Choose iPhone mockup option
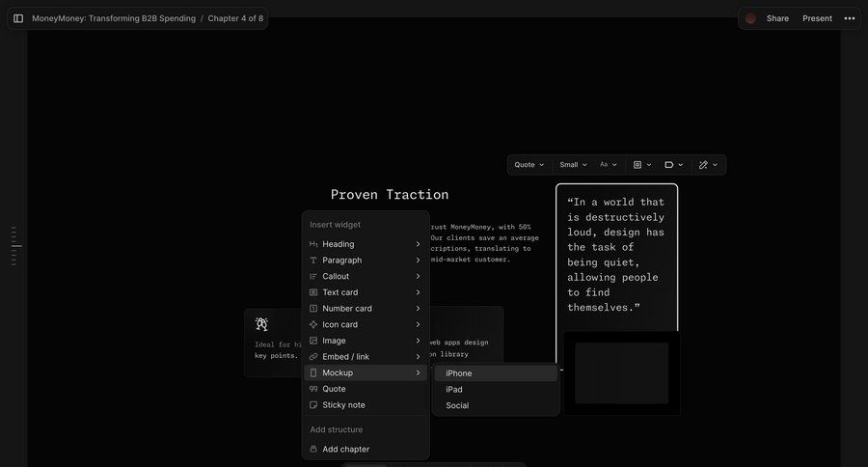This screenshot has width=868, height=467. [x=496, y=373]
